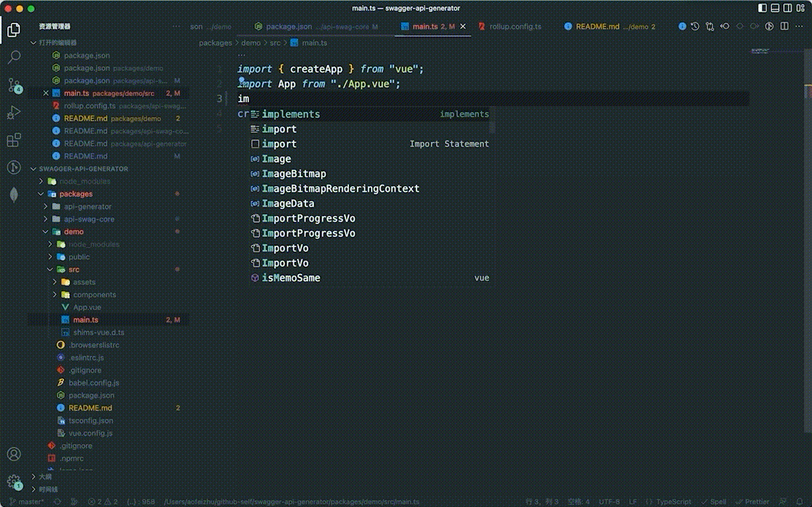Click the suggestion list scrollbar
This screenshot has width=812, height=507.
(x=492, y=120)
